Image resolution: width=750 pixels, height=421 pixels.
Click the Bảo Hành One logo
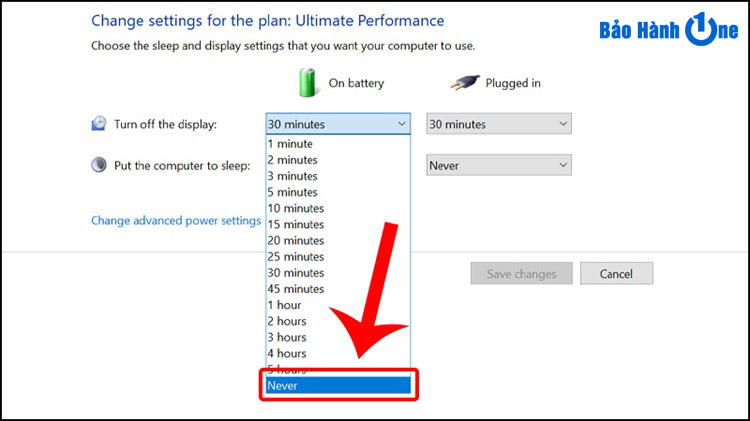click(668, 30)
